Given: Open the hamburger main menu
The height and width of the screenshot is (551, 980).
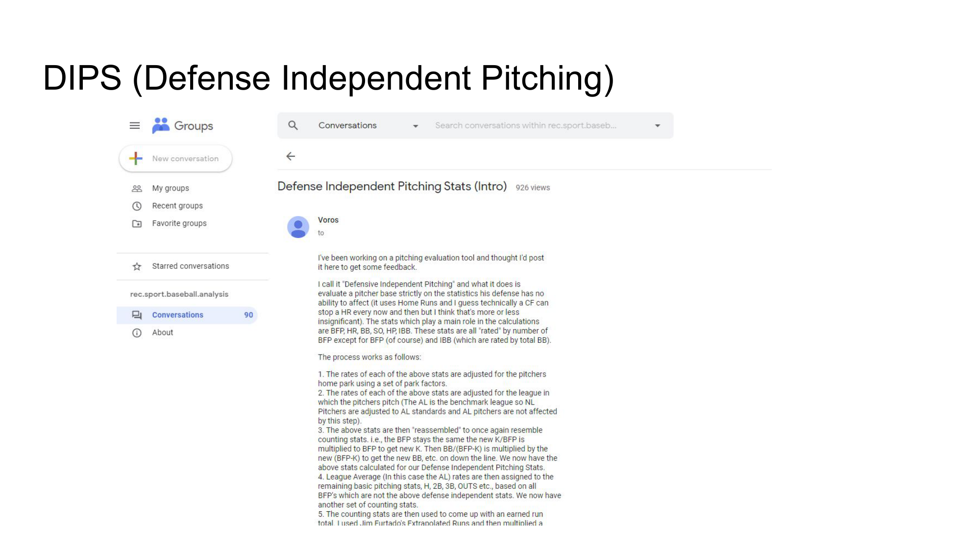Looking at the screenshot, I should 135,126.
